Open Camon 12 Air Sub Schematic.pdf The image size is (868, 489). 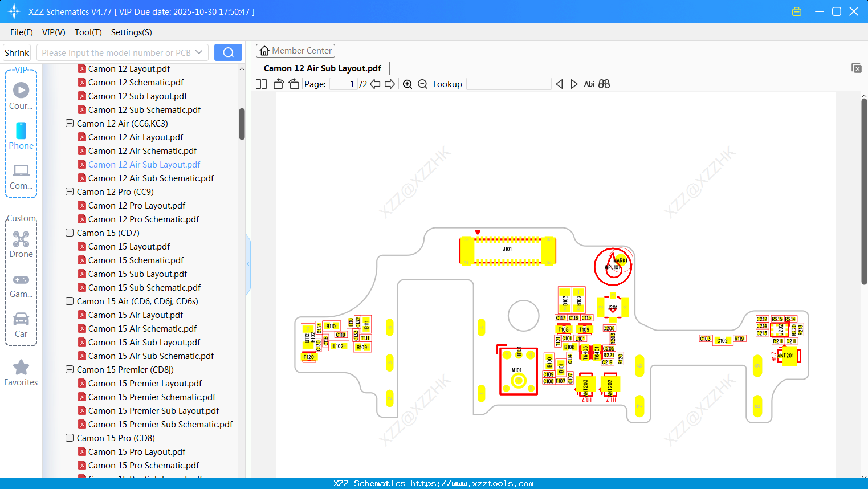[x=151, y=178]
